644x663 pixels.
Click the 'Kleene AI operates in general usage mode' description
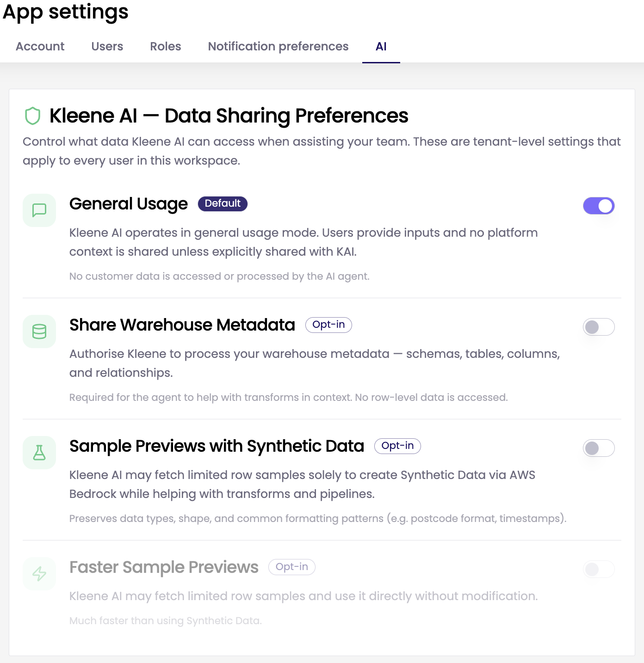(303, 242)
